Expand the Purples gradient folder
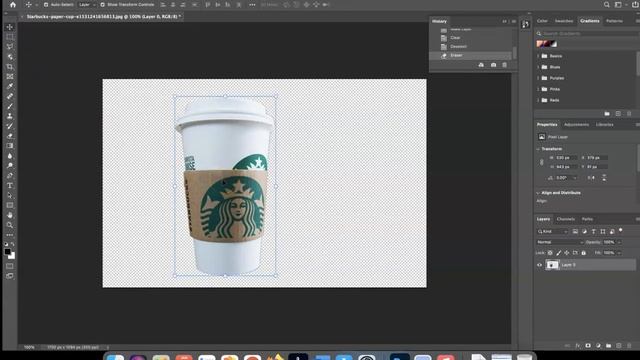 [x=538, y=78]
